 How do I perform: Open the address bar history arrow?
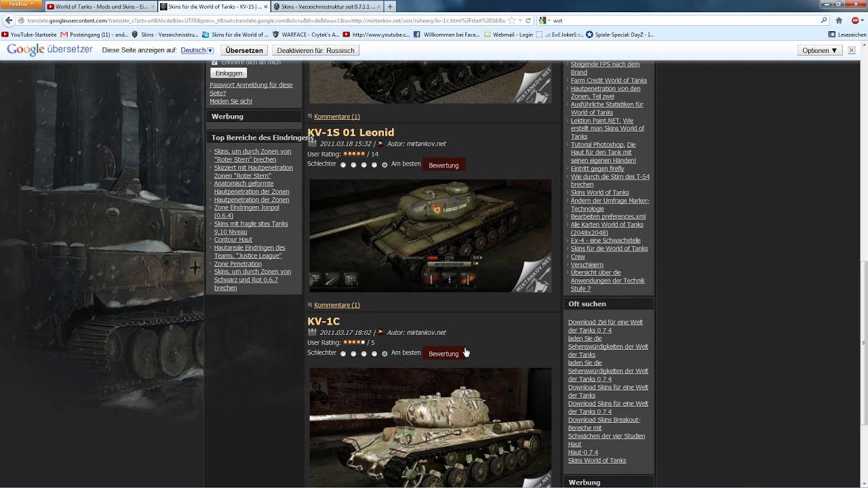519,20
